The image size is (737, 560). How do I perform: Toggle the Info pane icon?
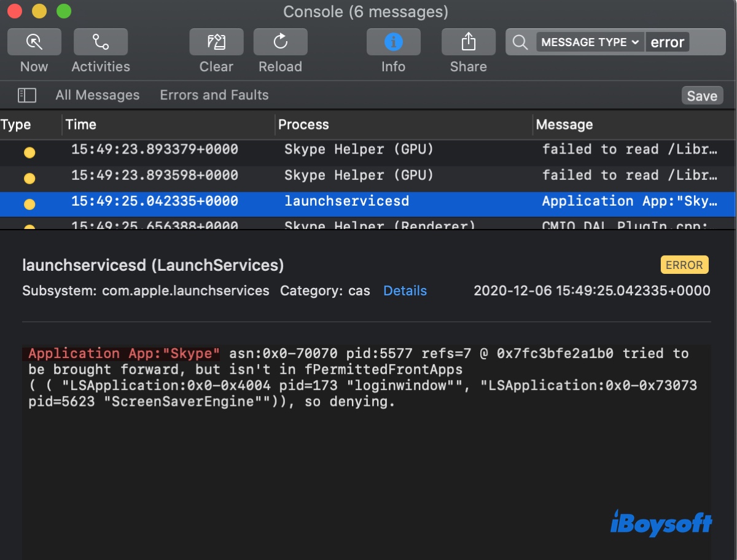pyautogui.click(x=393, y=42)
